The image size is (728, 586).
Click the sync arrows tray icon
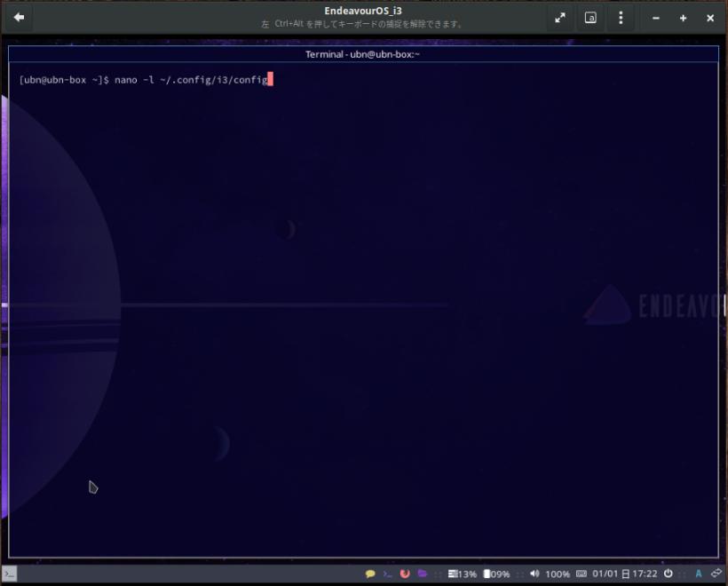pos(716,574)
